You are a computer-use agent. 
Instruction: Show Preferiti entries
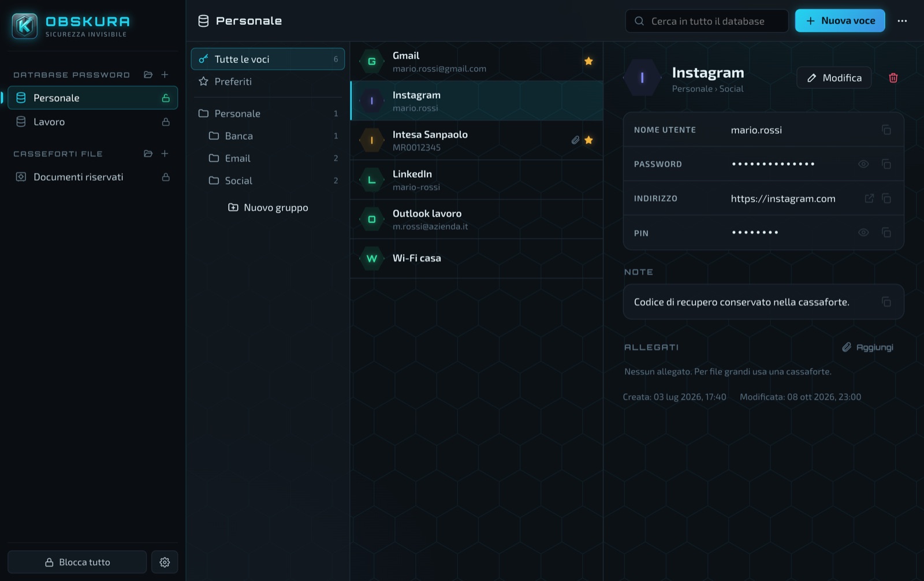(268, 81)
